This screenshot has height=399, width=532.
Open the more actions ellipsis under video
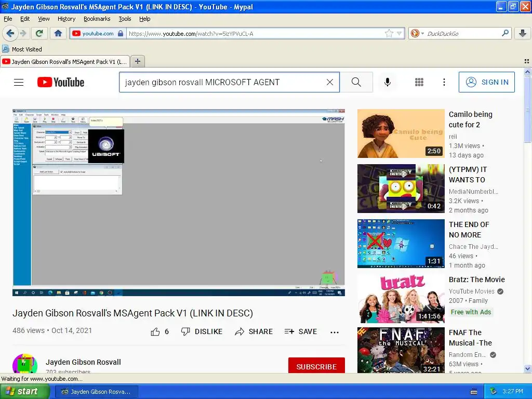[x=335, y=332]
